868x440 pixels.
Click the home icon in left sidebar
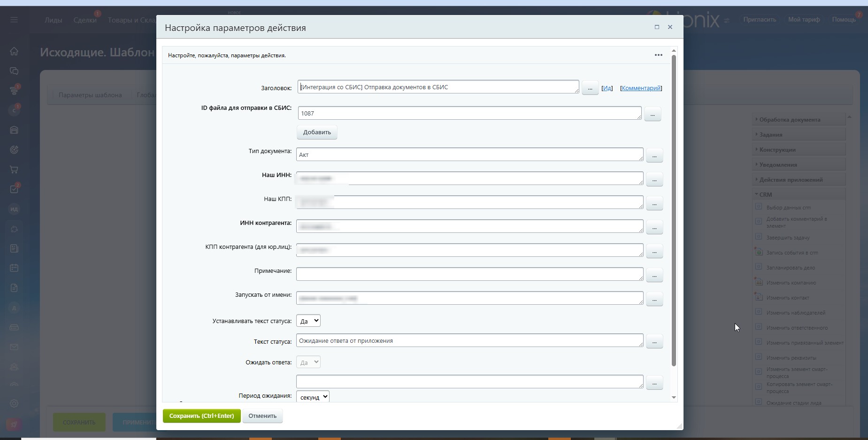(14, 51)
